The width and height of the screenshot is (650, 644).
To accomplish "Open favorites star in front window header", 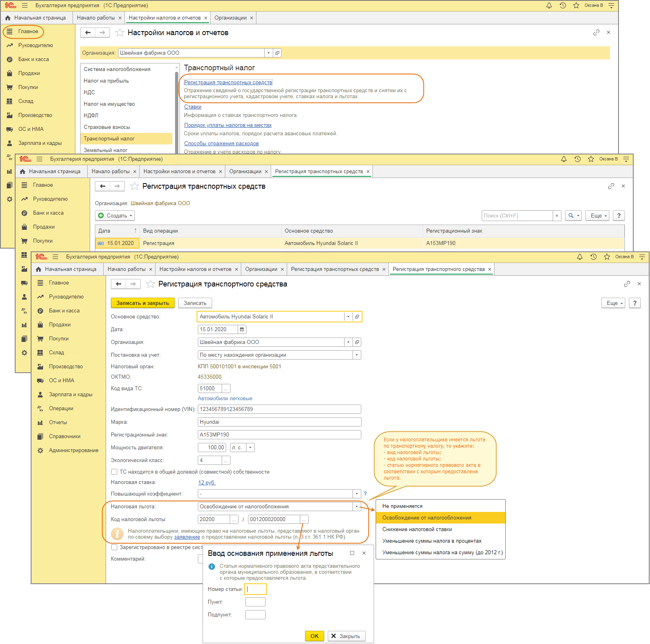I will (x=607, y=257).
